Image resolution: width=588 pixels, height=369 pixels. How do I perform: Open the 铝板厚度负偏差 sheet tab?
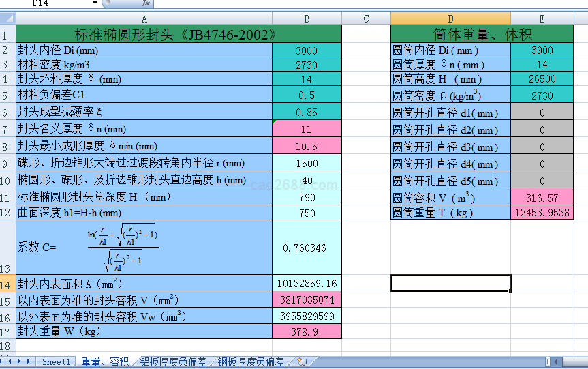(x=173, y=361)
